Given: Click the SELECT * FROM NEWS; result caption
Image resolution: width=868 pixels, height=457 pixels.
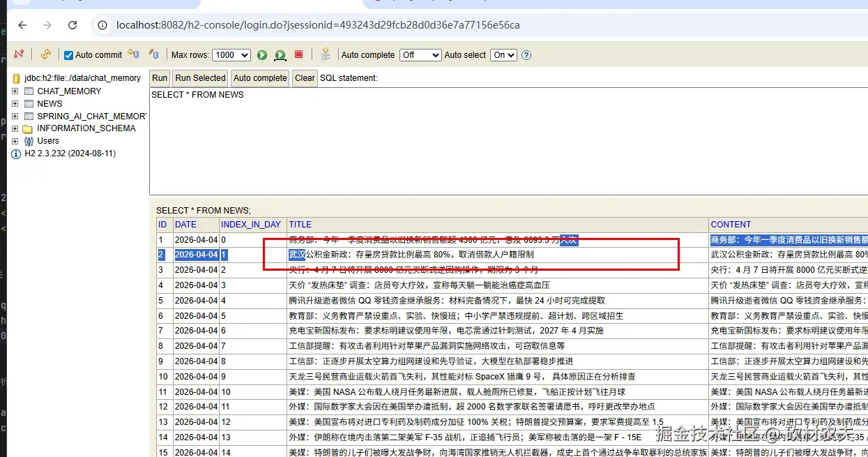Looking at the screenshot, I should point(203,210).
